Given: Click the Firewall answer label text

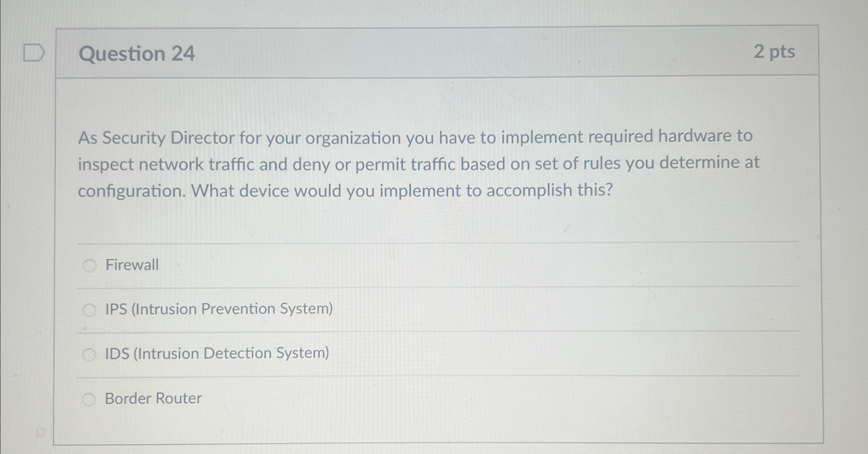Looking at the screenshot, I should tap(132, 265).
